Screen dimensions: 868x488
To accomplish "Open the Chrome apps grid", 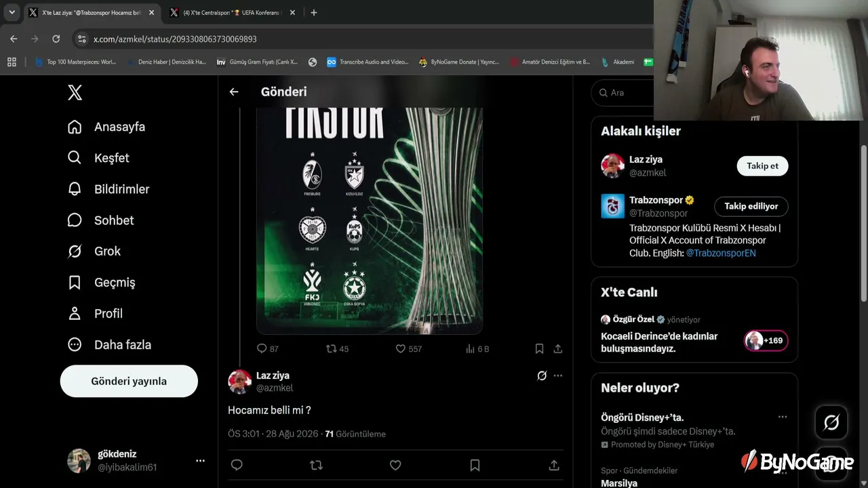I will [x=12, y=62].
